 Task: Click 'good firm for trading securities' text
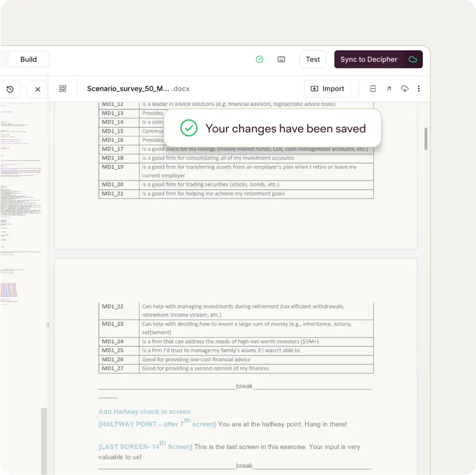pos(191,185)
